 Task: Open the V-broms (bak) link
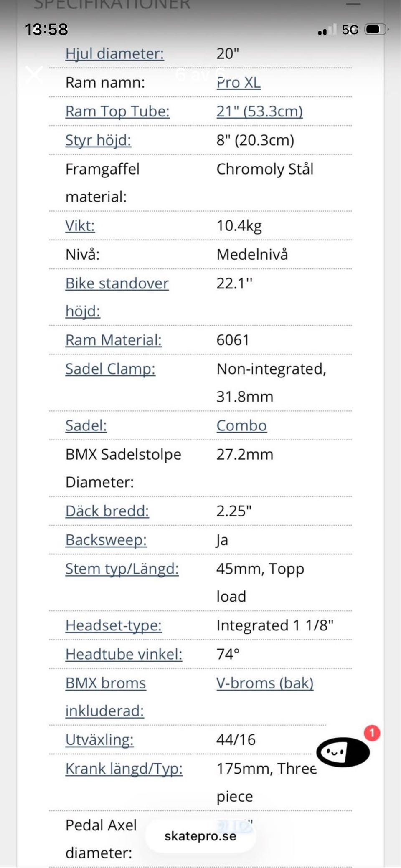pos(265,683)
